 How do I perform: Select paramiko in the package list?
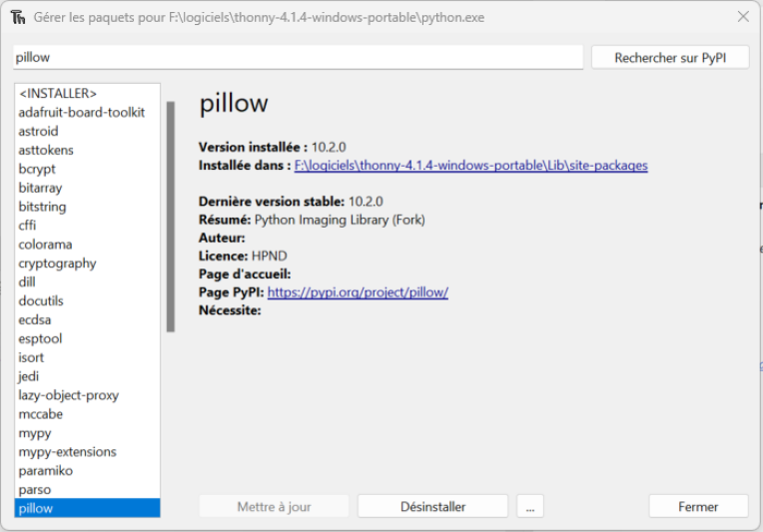(87, 471)
